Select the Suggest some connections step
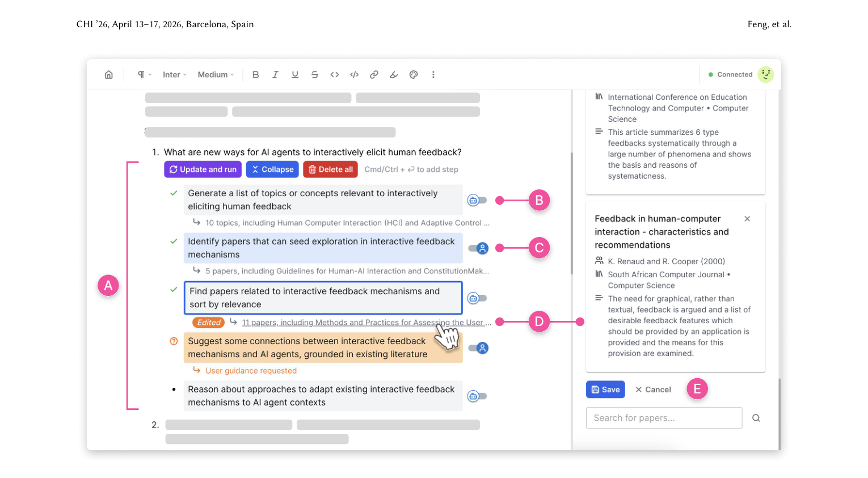The height and width of the screenshot is (478, 868). [323, 348]
